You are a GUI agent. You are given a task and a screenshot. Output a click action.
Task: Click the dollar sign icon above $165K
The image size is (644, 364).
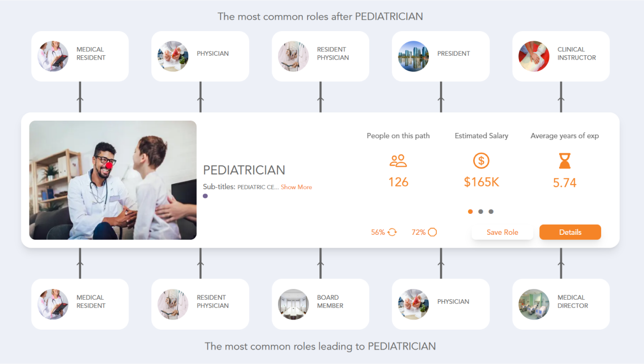tap(481, 160)
